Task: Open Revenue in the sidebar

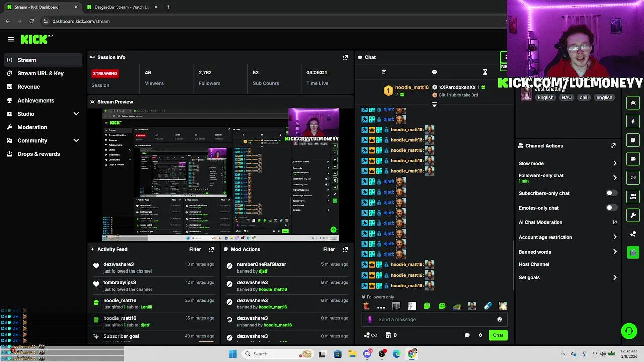Action: [43, 87]
